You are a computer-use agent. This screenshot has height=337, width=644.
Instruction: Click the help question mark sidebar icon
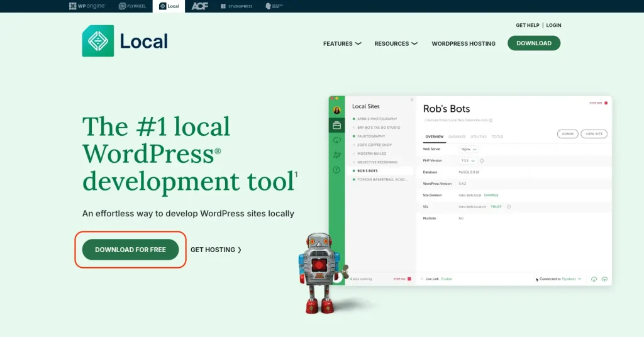[337, 170]
